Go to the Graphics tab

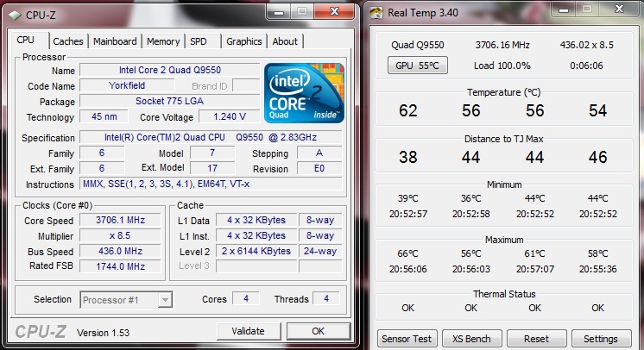click(244, 41)
